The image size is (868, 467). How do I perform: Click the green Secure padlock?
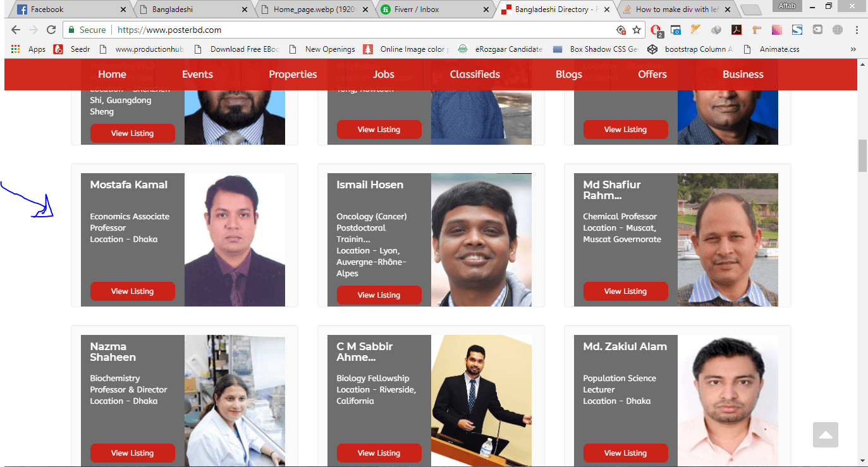[71, 30]
